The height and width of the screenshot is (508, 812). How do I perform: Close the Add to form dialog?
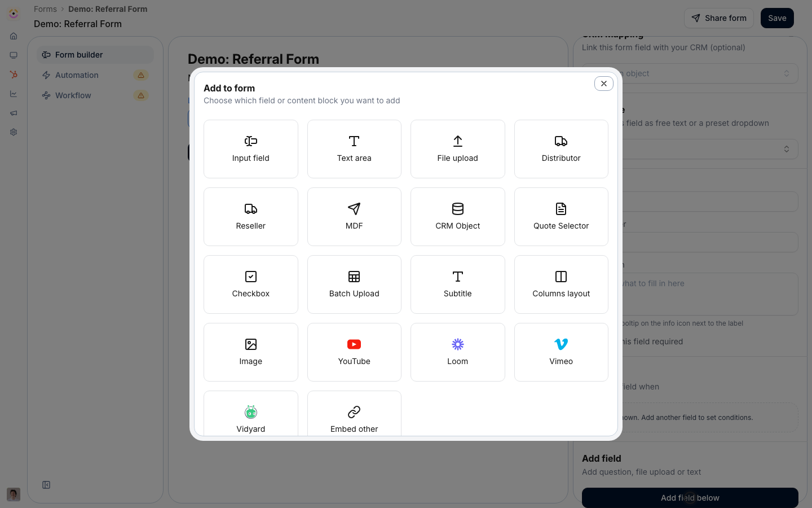604,84
